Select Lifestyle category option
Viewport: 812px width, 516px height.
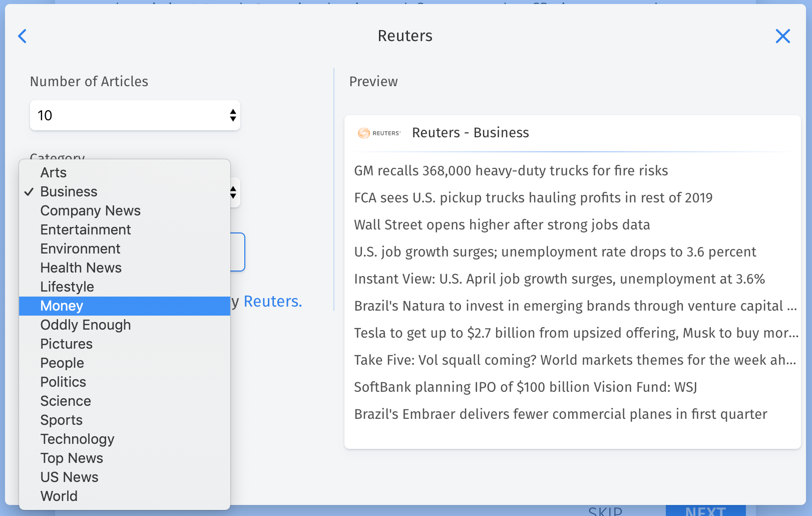point(125,287)
